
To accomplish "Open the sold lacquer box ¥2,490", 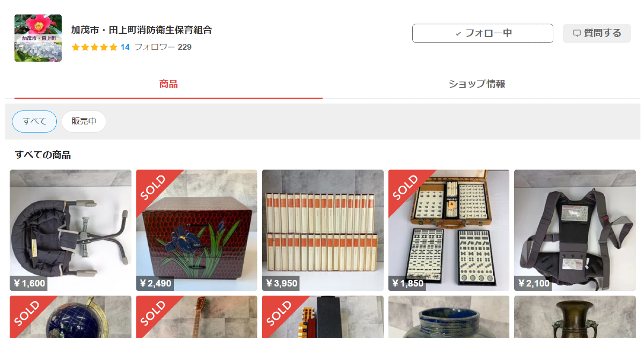I will coord(196,230).
